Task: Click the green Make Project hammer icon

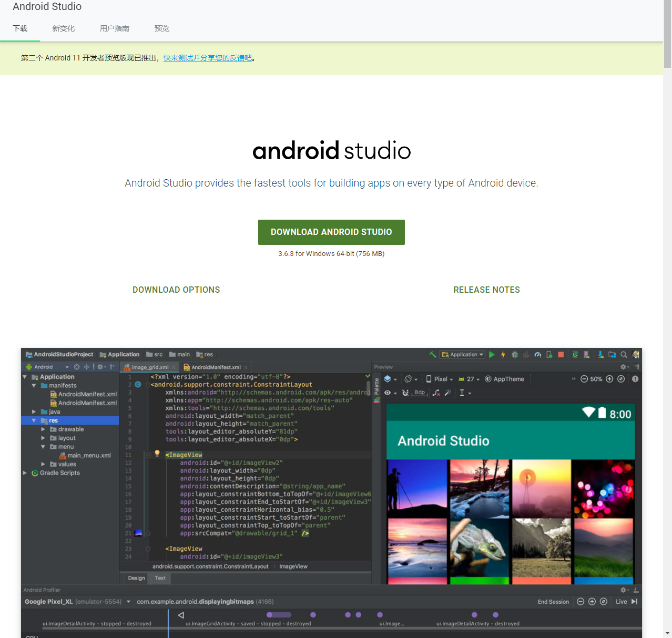Action: pos(433,355)
